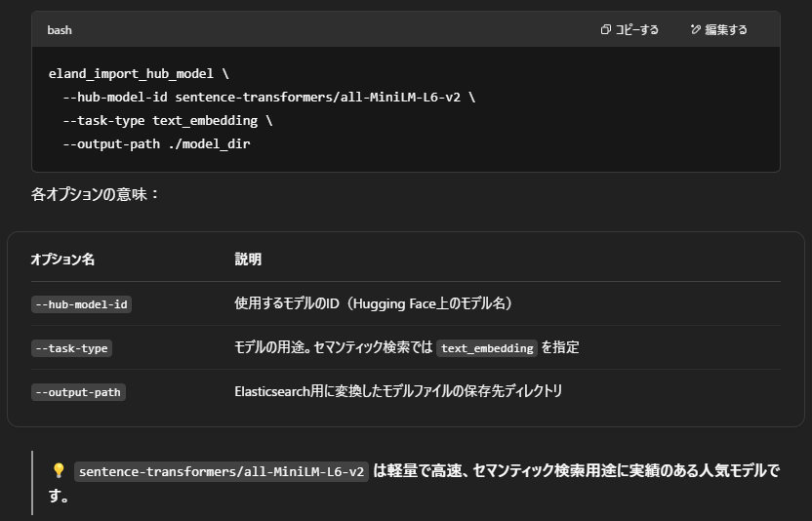Click the eland_import_hub_model command line
The width and height of the screenshot is (812, 521).
point(139,74)
